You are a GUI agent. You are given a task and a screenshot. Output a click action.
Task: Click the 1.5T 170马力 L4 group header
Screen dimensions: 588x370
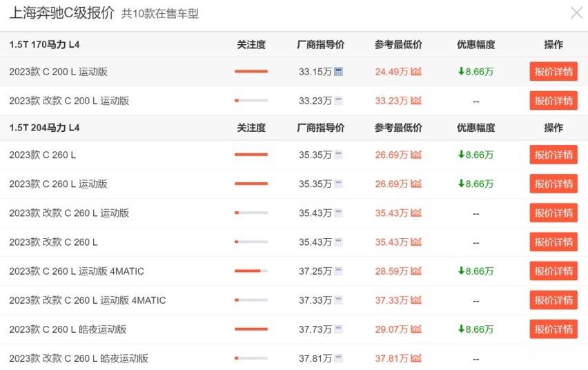tap(44, 45)
